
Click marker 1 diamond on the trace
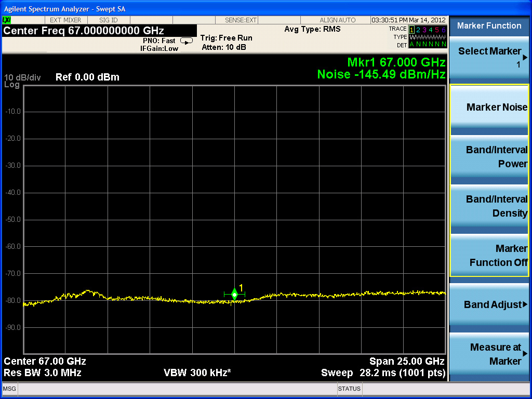pyautogui.click(x=234, y=295)
